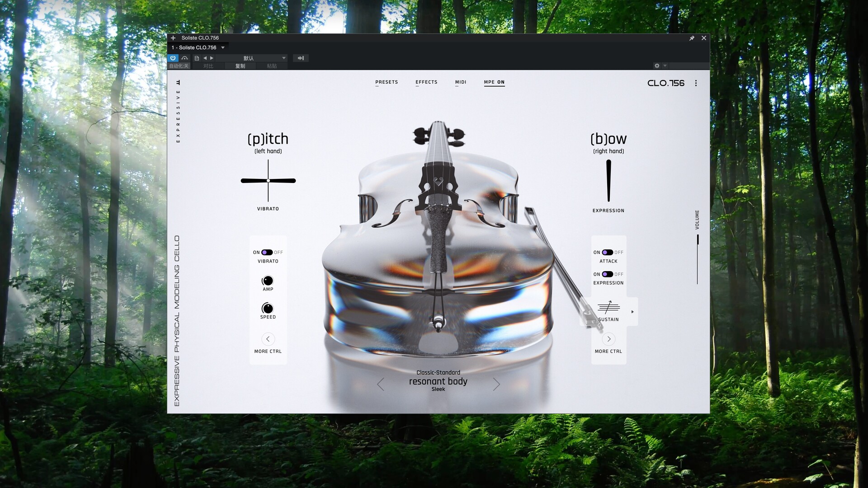Toggle the ATTACK on/off switch
868x488 pixels.
[608, 253]
